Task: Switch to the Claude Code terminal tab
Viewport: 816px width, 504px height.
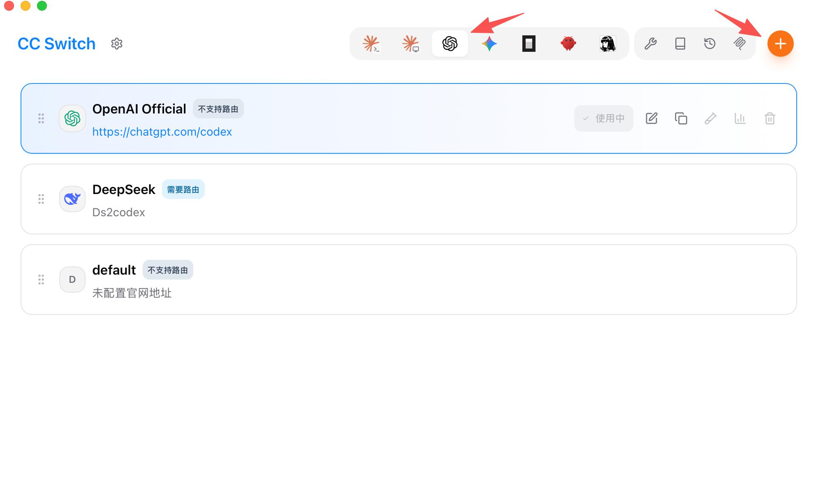Action: pyautogui.click(x=371, y=44)
